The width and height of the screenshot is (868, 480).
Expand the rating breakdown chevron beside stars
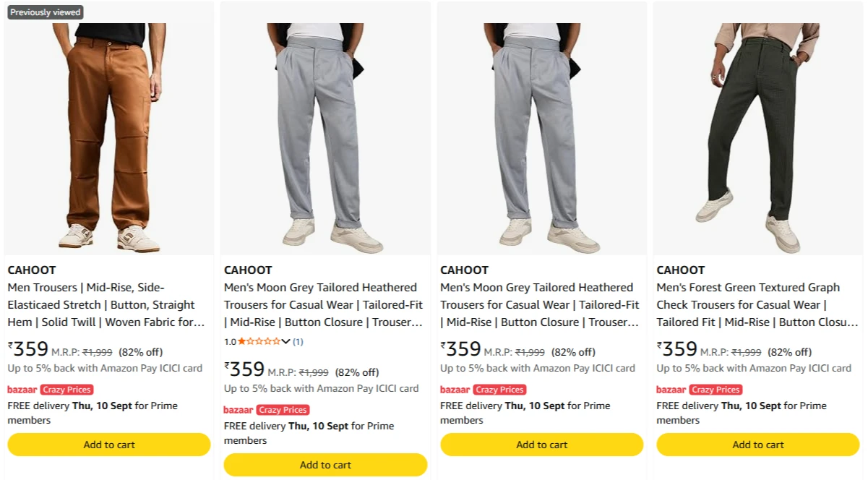[x=286, y=341]
